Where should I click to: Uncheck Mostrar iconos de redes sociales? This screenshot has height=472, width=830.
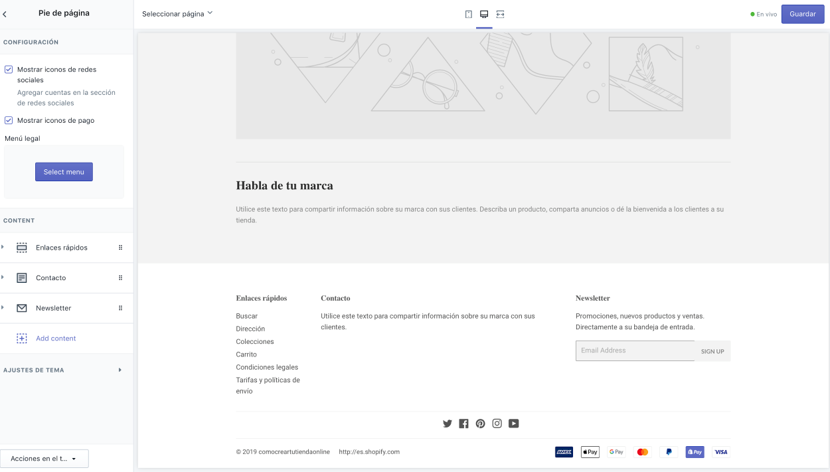pyautogui.click(x=9, y=70)
